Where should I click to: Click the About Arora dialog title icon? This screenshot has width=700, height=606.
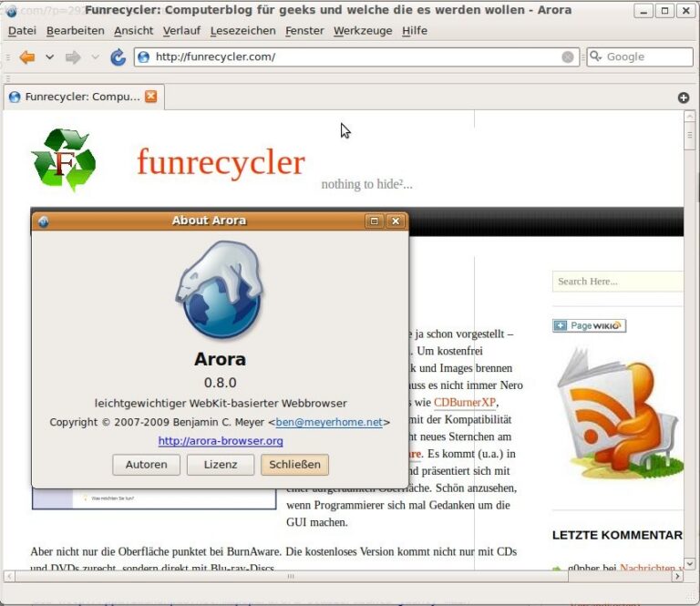pyautogui.click(x=44, y=221)
